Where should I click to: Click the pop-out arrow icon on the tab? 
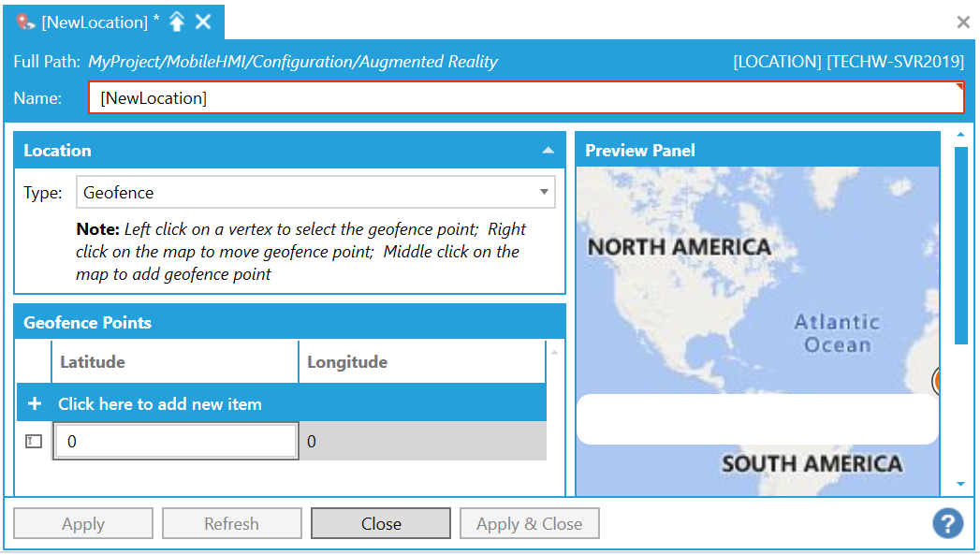177,22
